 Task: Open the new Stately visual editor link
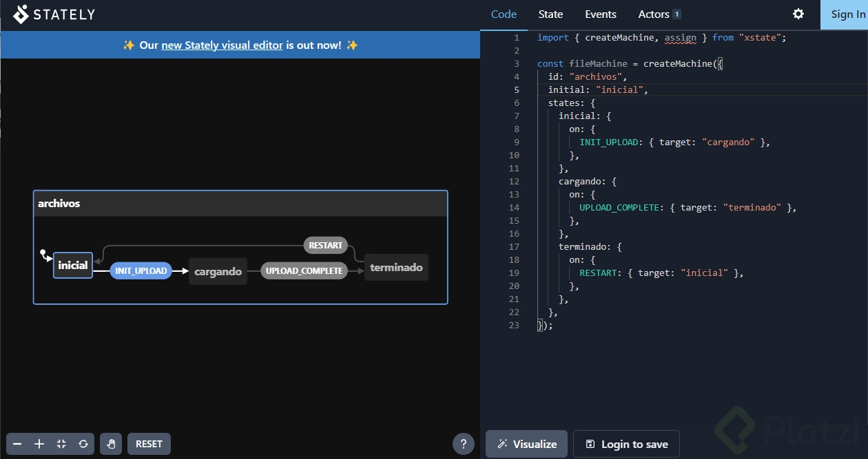coord(222,45)
